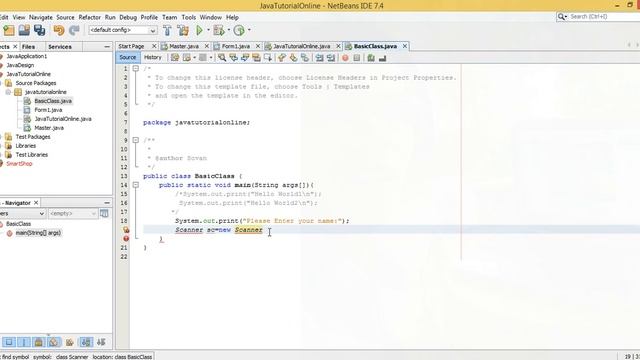Show the Source editor view
Image resolution: width=640 pixels, height=360 pixels.
(x=128, y=58)
